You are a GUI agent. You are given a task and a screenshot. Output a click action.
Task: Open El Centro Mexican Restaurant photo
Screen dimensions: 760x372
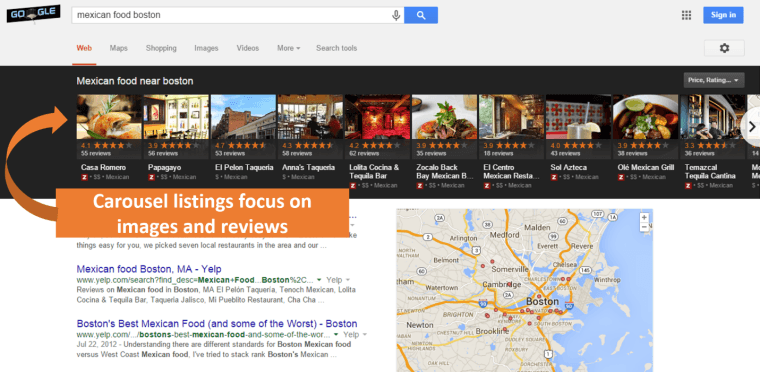click(x=511, y=117)
